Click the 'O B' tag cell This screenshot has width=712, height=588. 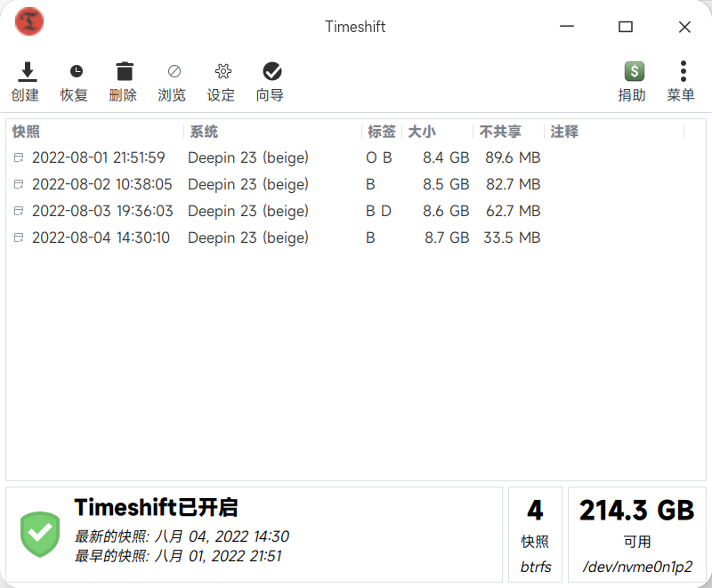379,157
